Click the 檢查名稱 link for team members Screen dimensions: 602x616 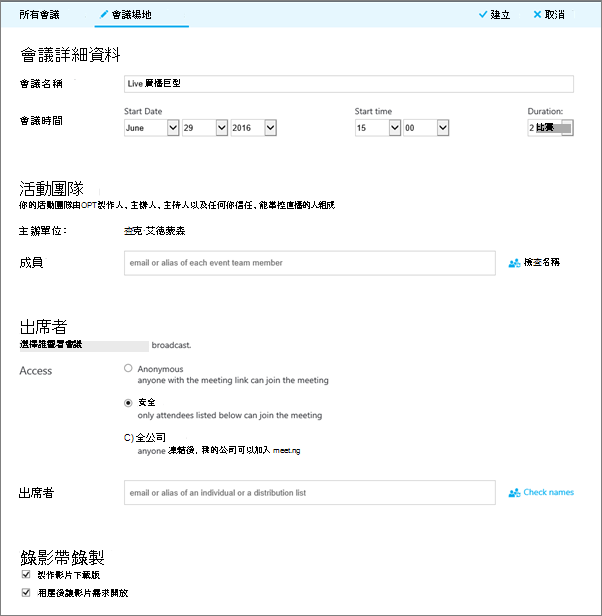(541, 262)
